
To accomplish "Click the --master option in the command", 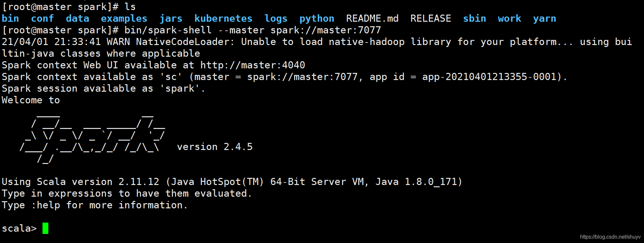I will (241, 30).
